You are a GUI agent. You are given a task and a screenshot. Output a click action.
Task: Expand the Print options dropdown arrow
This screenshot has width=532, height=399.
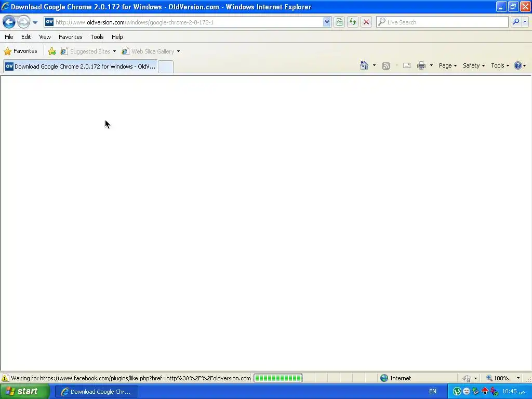click(x=431, y=65)
